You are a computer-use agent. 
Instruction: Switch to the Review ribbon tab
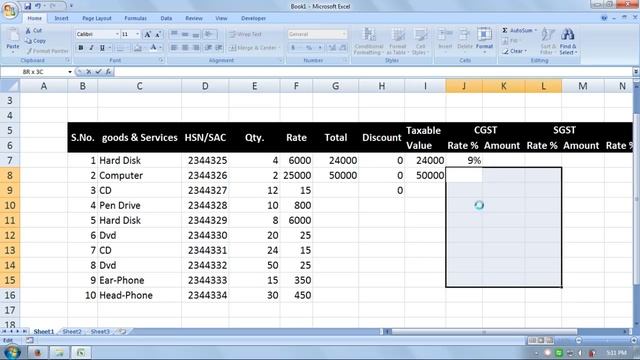pos(194,18)
